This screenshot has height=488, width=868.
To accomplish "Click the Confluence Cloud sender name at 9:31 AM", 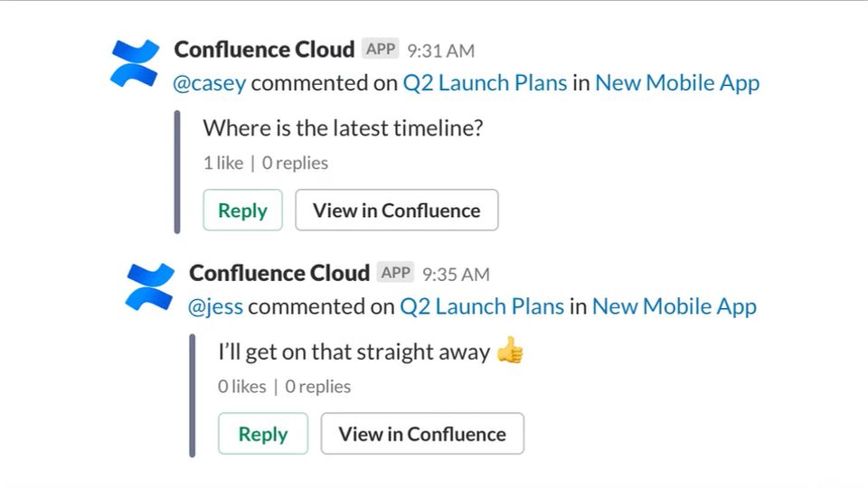I will 265,50.
